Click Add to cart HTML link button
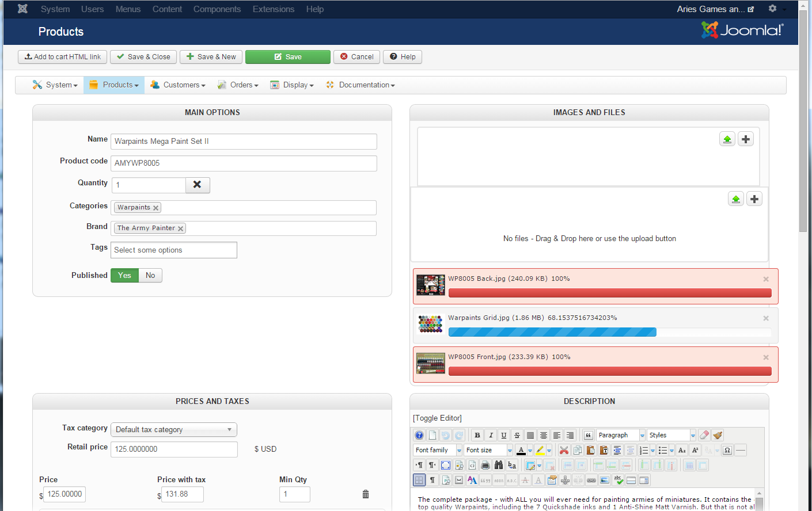Image resolution: width=812 pixels, height=511 pixels. 62,57
